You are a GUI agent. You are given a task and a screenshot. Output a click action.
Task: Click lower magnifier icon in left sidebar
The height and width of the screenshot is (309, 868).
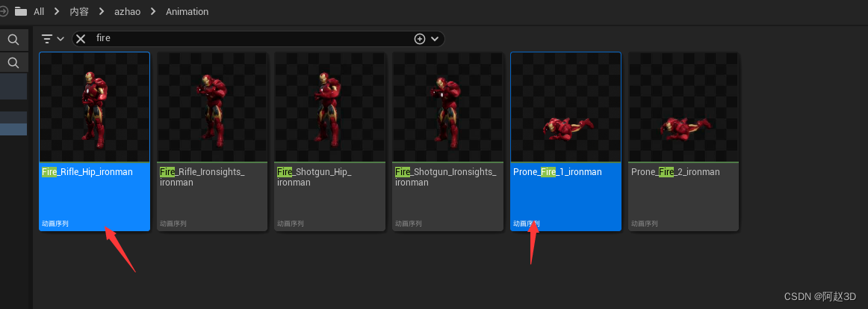click(x=13, y=62)
